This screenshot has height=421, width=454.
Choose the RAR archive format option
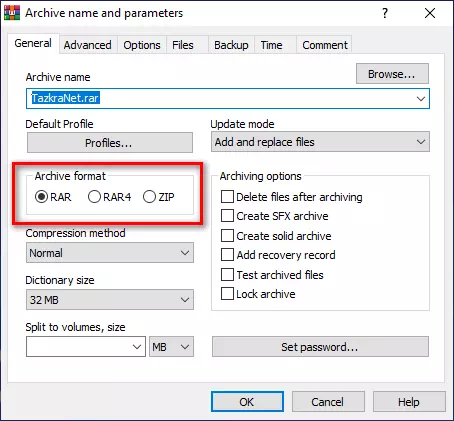pyautogui.click(x=53, y=197)
